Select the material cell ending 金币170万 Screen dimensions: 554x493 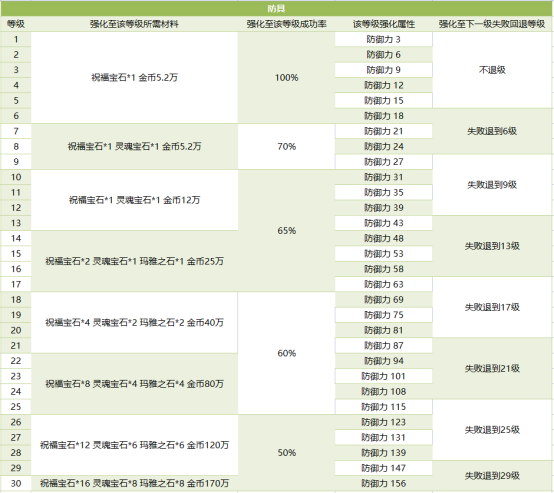pos(134,483)
